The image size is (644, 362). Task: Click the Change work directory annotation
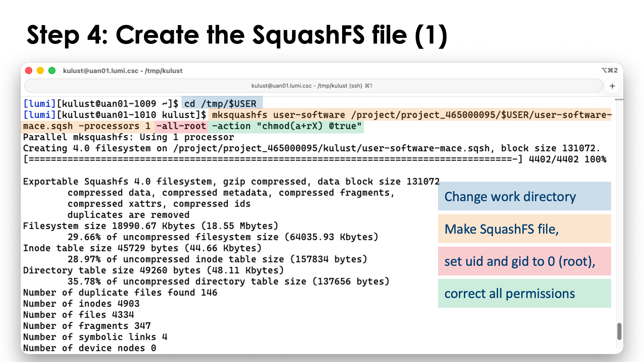510,197
